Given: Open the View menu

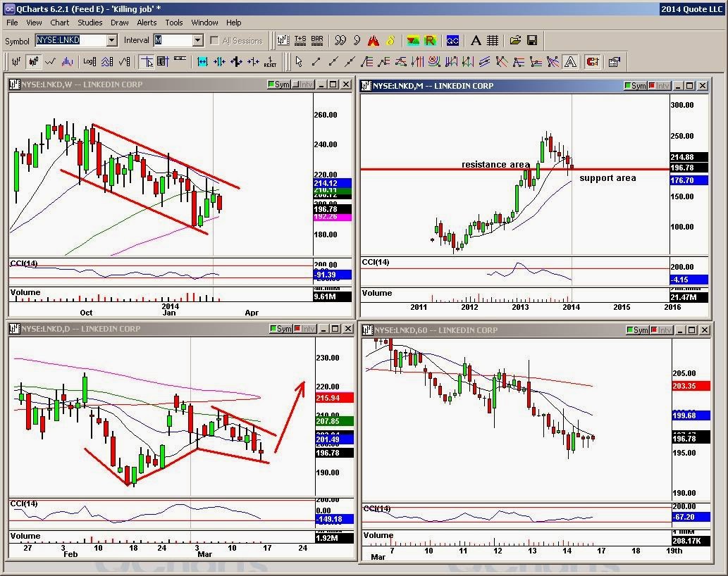Looking at the screenshot, I should point(34,23).
